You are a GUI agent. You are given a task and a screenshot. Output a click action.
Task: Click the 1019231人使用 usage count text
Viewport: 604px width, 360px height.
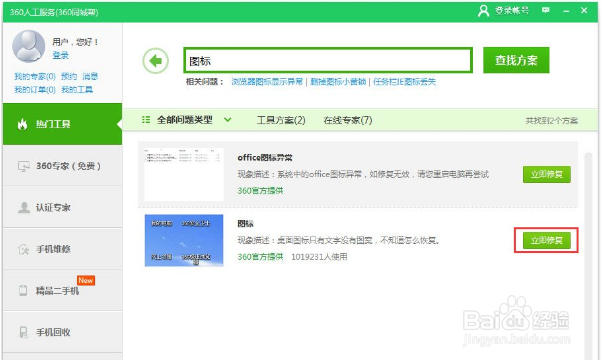(x=319, y=257)
